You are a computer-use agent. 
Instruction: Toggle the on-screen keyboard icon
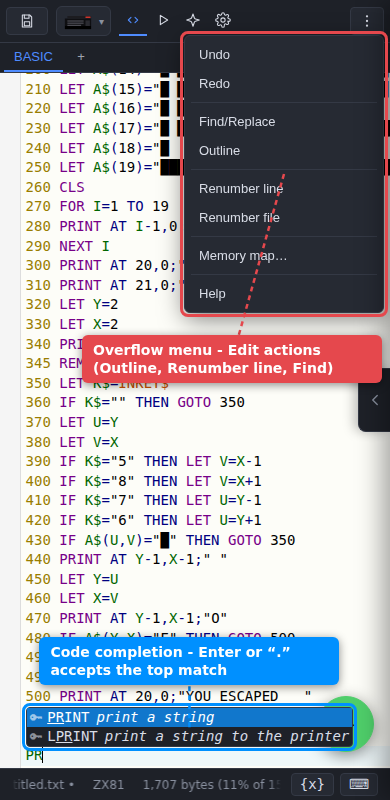click(359, 784)
